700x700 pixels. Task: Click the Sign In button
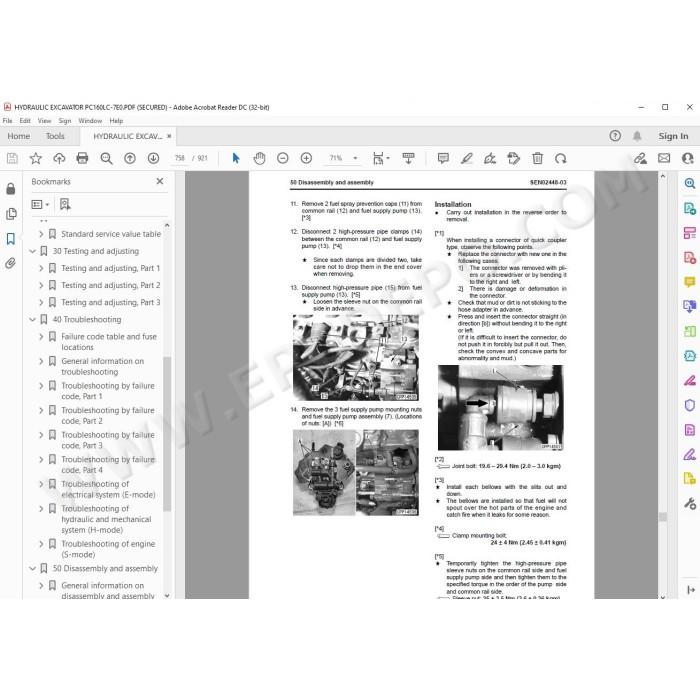(673, 136)
